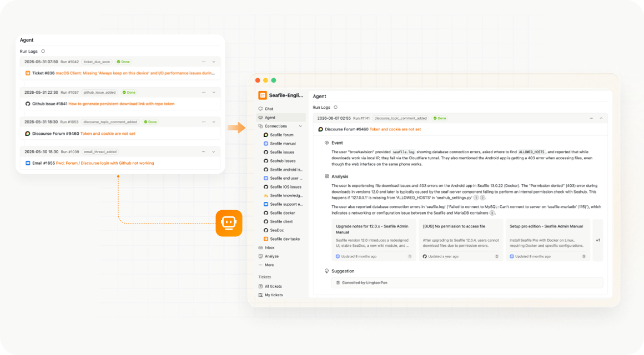The height and width of the screenshot is (355, 644).
Task: Click the SeaDoc GitHub icon
Action: coord(266,230)
